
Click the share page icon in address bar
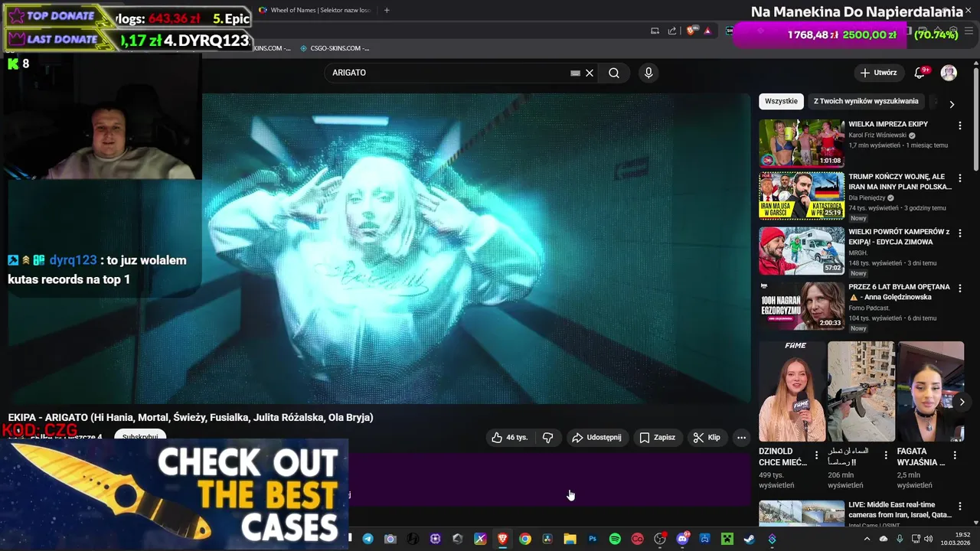point(672,31)
